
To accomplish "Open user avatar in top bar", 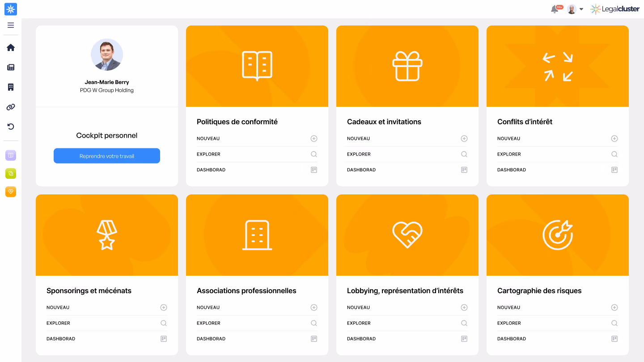I will point(572,9).
